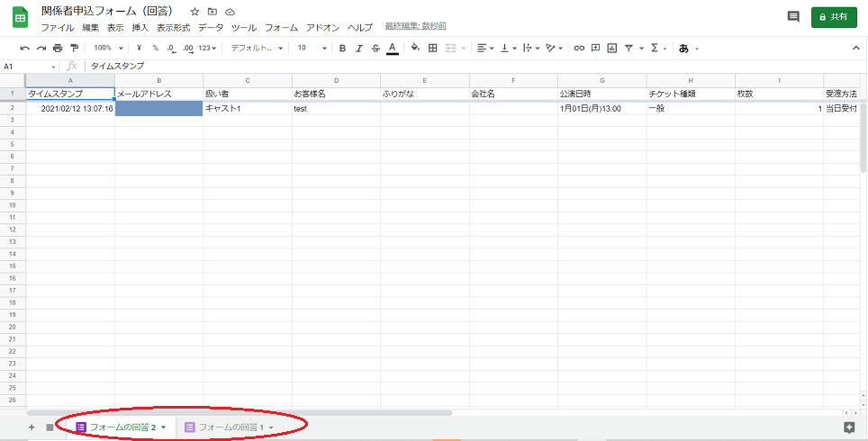The image size is (868, 441).
Task: Open the borders tool
Action: (x=433, y=48)
